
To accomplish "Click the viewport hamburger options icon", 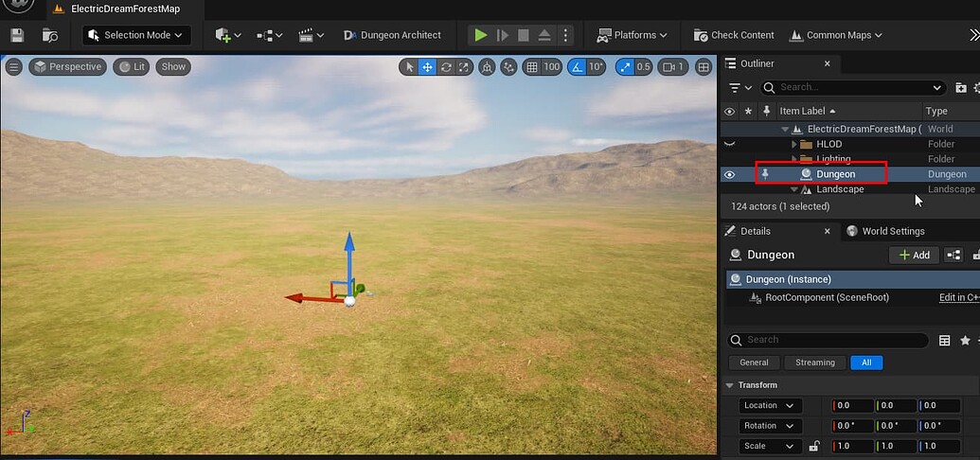I will [13, 67].
